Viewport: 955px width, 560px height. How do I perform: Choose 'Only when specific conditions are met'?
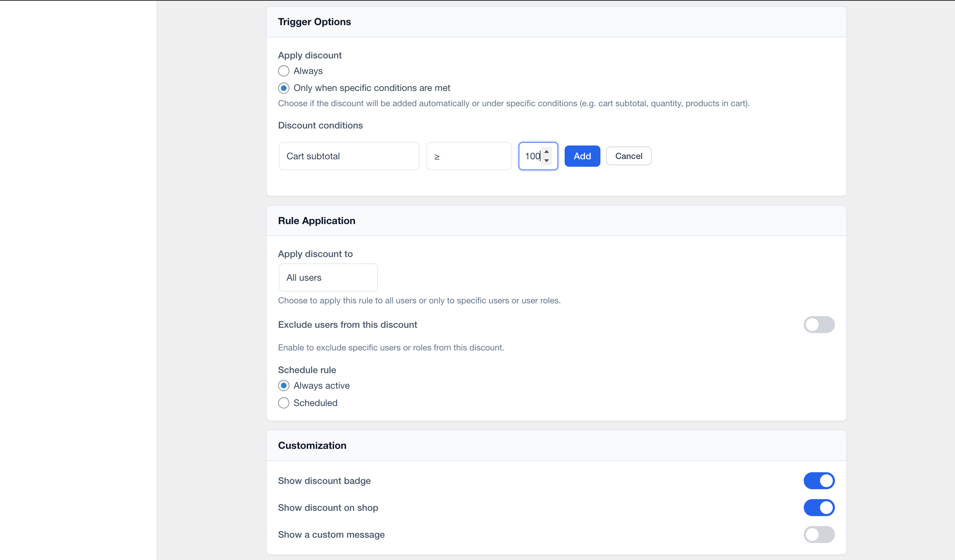point(283,88)
